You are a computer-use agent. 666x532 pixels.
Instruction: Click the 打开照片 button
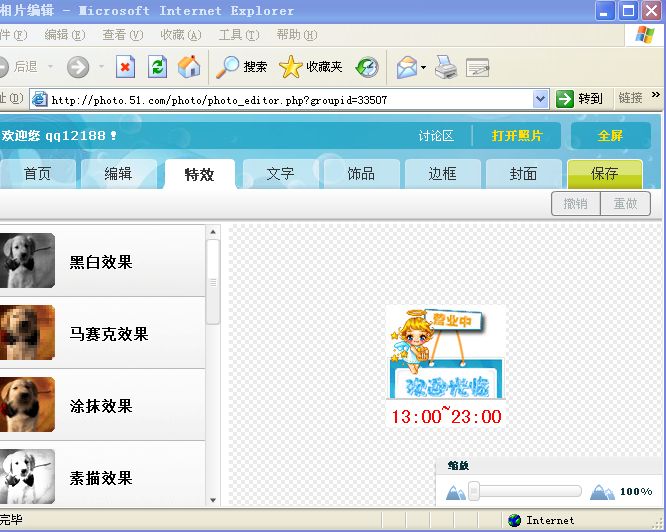tap(517, 135)
